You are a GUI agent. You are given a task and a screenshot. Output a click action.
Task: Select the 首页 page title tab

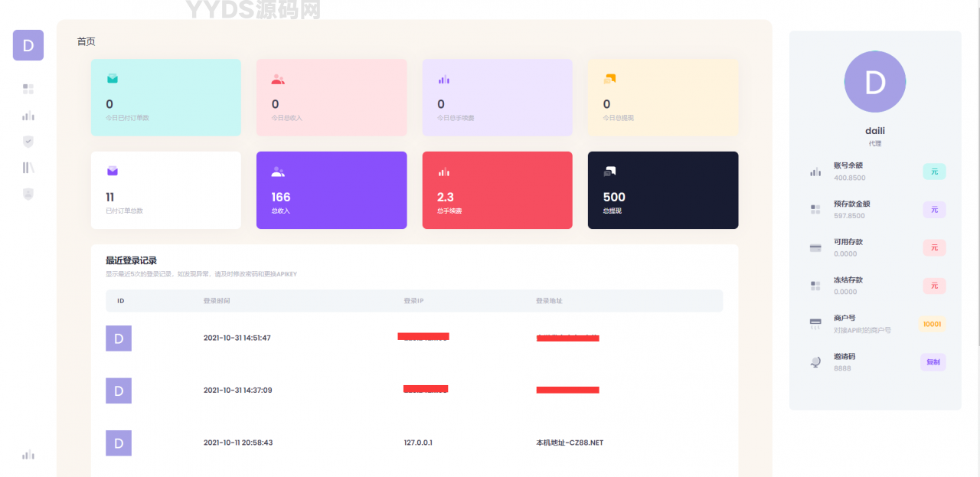(87, 41)
